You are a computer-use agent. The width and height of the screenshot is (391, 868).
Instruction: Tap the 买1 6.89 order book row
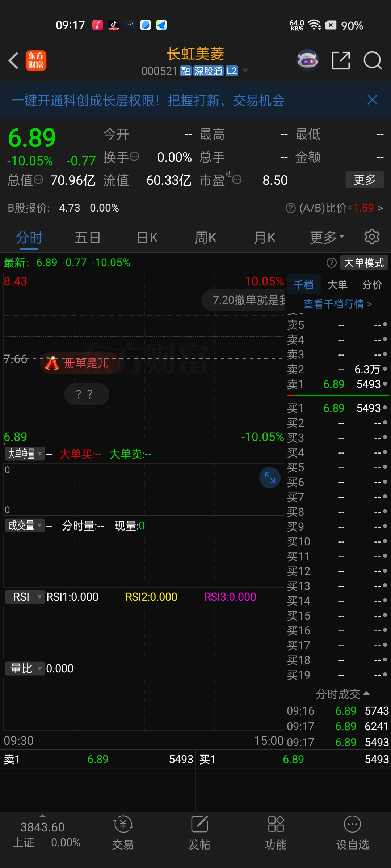click(x=337, y=408)
